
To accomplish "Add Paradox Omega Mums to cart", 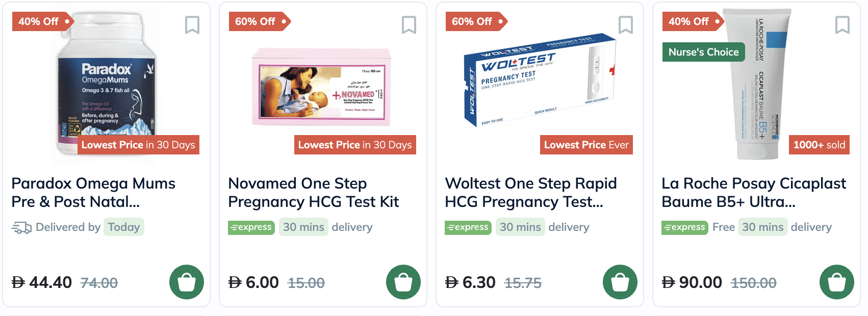I will pyautogui.click(x=187, y=282).
